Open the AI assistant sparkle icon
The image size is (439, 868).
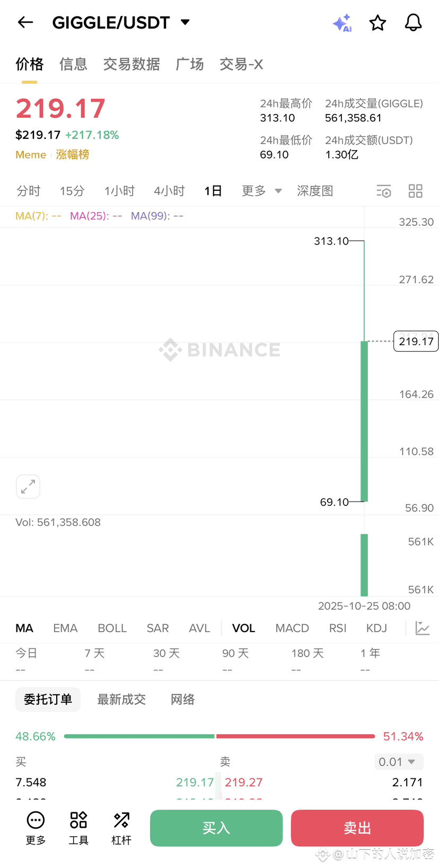pos(342,23)
